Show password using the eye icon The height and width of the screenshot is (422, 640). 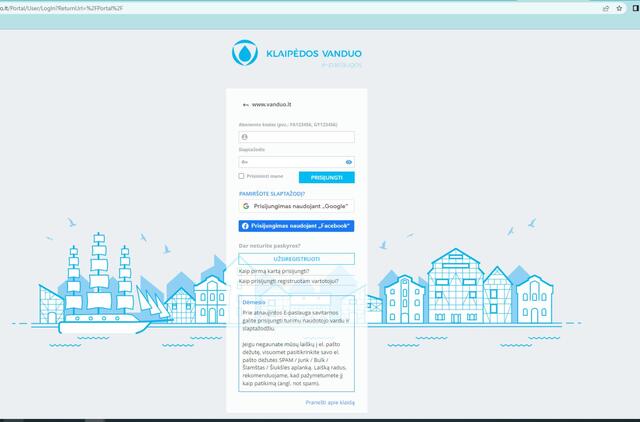pyautogui.click(x=349, y=161)
